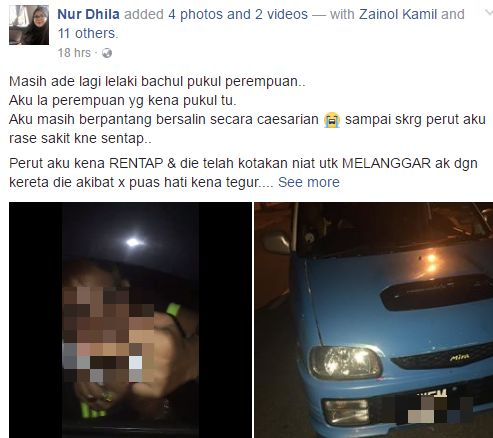Open Zainol Kamil's tagged profile
The width and height of the screenshot is (493, 438).
398,14
